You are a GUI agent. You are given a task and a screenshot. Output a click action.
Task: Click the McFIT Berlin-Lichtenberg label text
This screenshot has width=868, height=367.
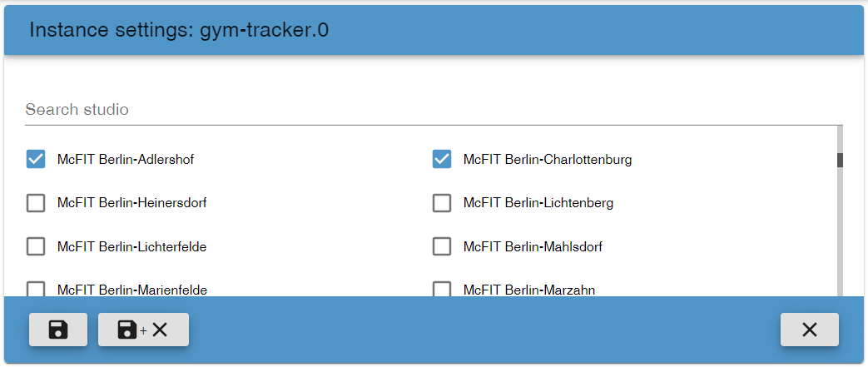pyautogui.click(x=538, y=203)
